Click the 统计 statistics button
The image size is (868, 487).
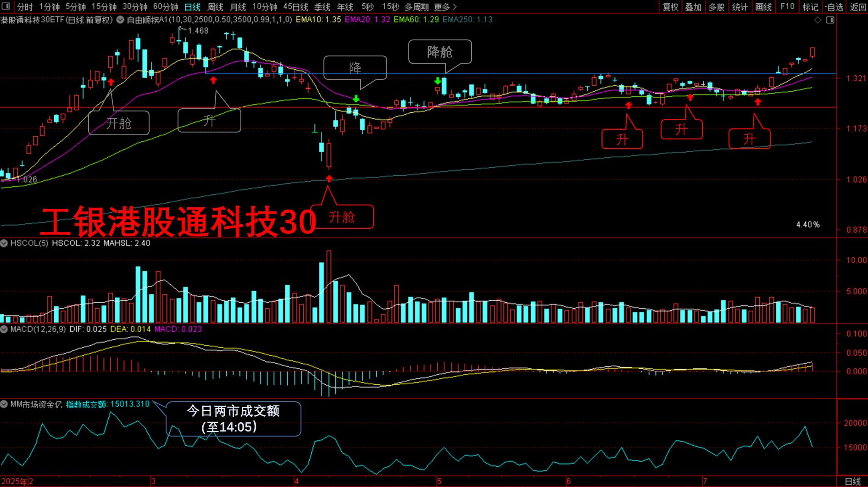[740, 7]
